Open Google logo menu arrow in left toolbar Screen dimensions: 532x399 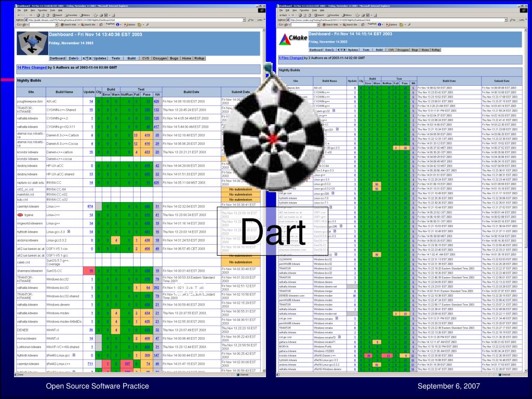[28, 24]
